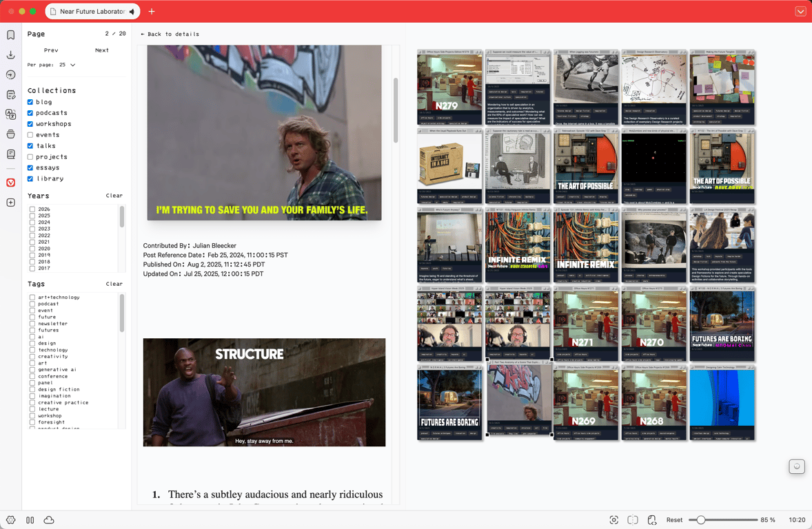Viewport: 812px width, 529px height.
Task: Click the detail pane scrollbar
Action: pyautogui.click(x=396, y=110)
